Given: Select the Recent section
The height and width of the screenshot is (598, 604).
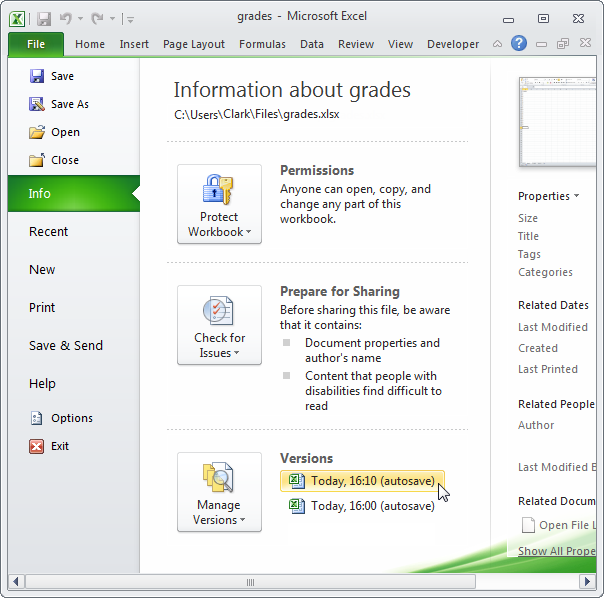Looking at the screenshot, I should click(x=49, y=232).
